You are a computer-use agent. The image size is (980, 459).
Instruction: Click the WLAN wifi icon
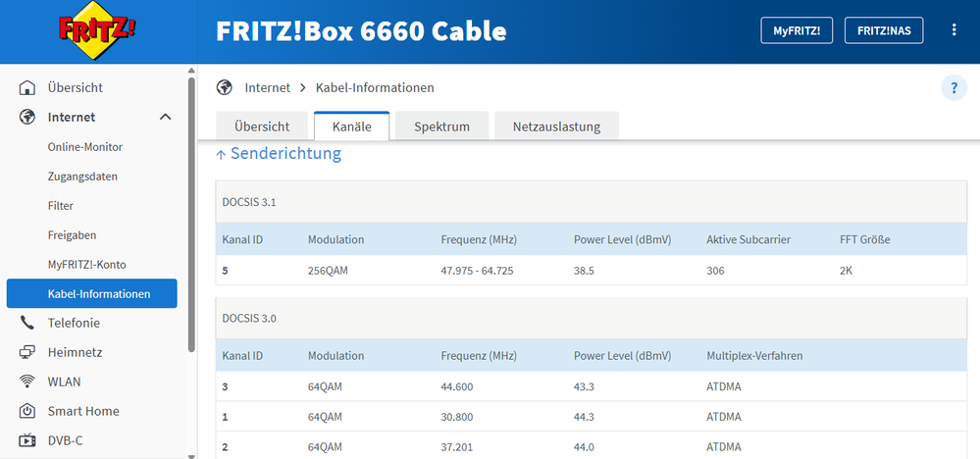click(x=27, y=382)
